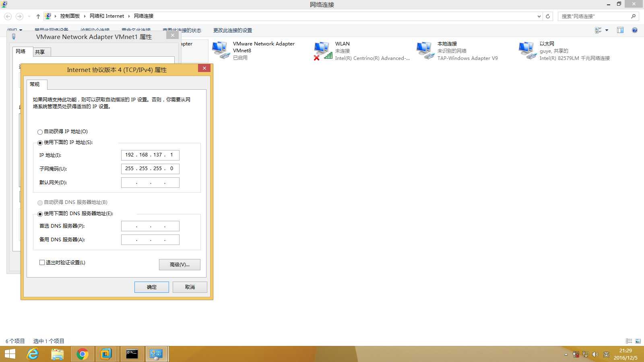Image resolution: width=644 pixels, height=362 pixels.
Task: Click the volume speaker tray icon
Action: 595,354
